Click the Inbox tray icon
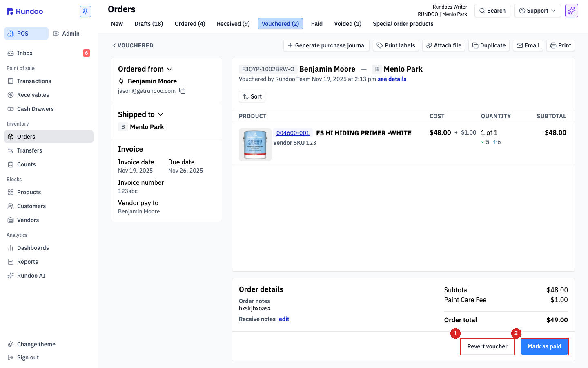The height and width of the screenshot is (368, 588). (11, 53)
